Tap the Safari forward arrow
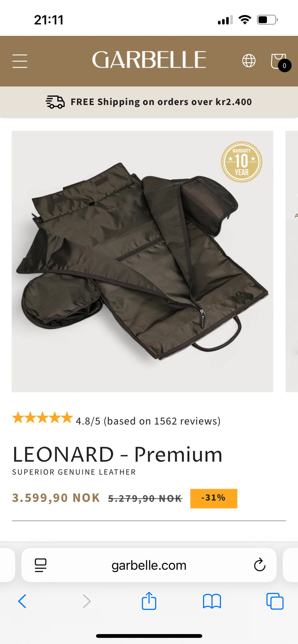 [87, 601]
